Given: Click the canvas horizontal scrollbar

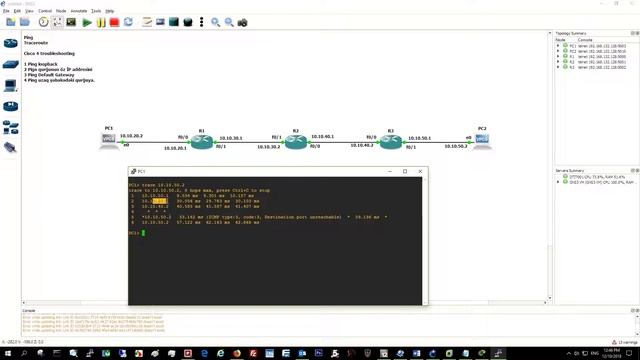Looking at the screenshot, I should [x=284, y=303].
